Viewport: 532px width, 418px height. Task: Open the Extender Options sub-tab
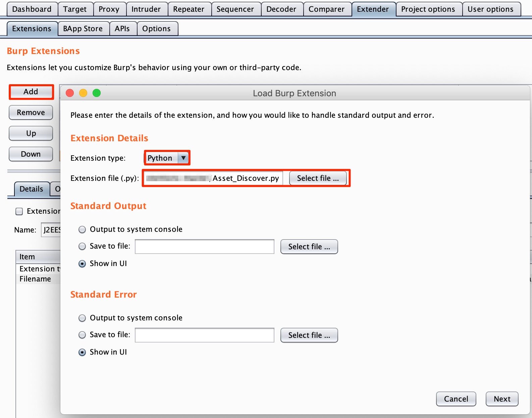[157, 29]
